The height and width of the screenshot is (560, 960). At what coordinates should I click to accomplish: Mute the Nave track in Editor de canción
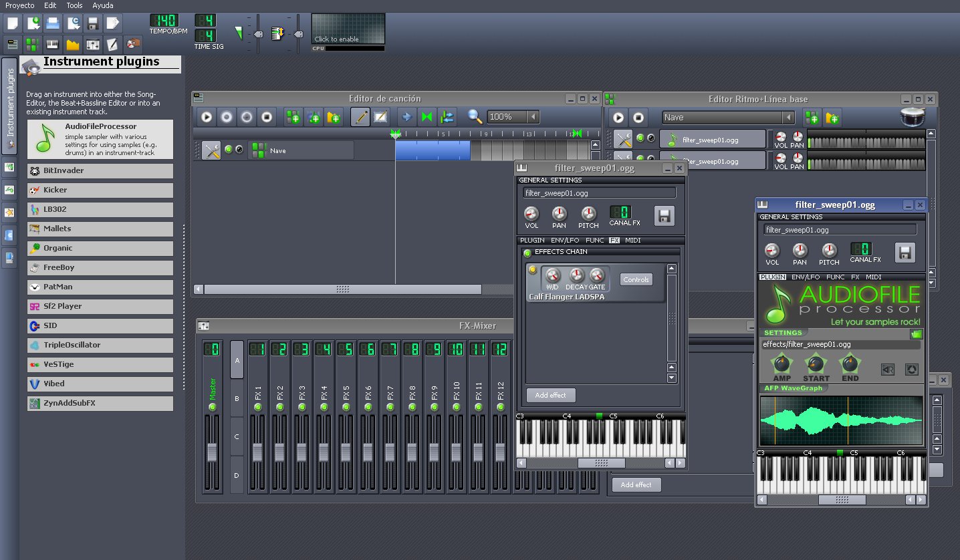(229, 150)
